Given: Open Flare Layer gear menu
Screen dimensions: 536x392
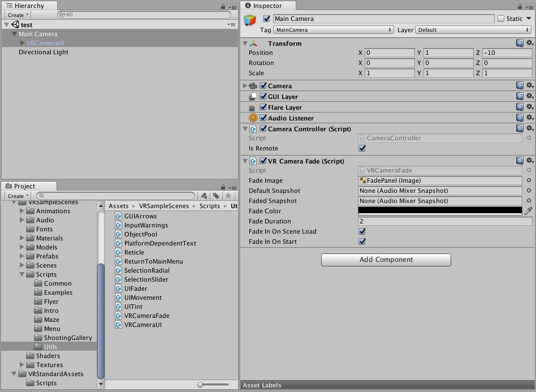Looking at the screenshot, I should (530, 107).
